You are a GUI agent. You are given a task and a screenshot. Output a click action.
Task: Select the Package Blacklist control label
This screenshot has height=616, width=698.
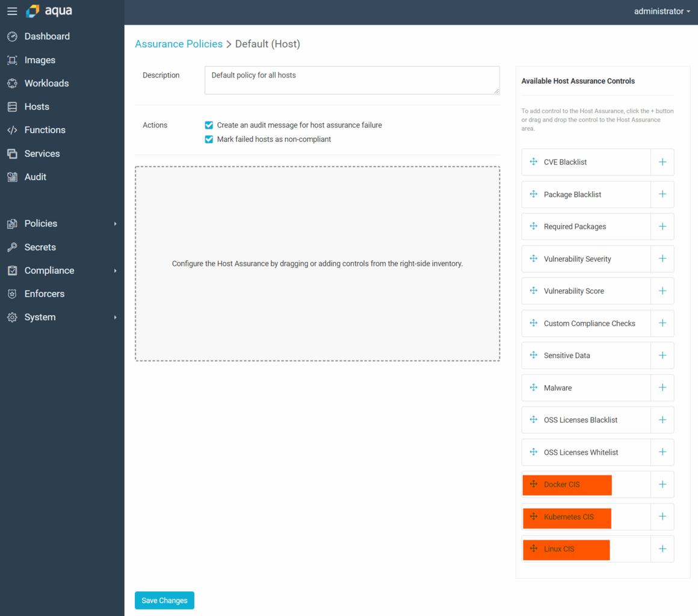[572, 194]
